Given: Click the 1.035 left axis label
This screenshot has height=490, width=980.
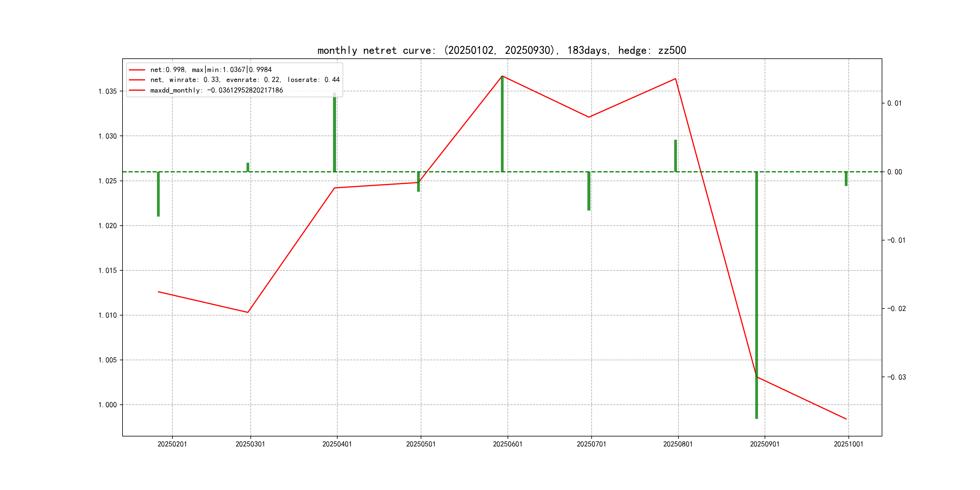Looking at the screenshot, I should tap(107, 91).
